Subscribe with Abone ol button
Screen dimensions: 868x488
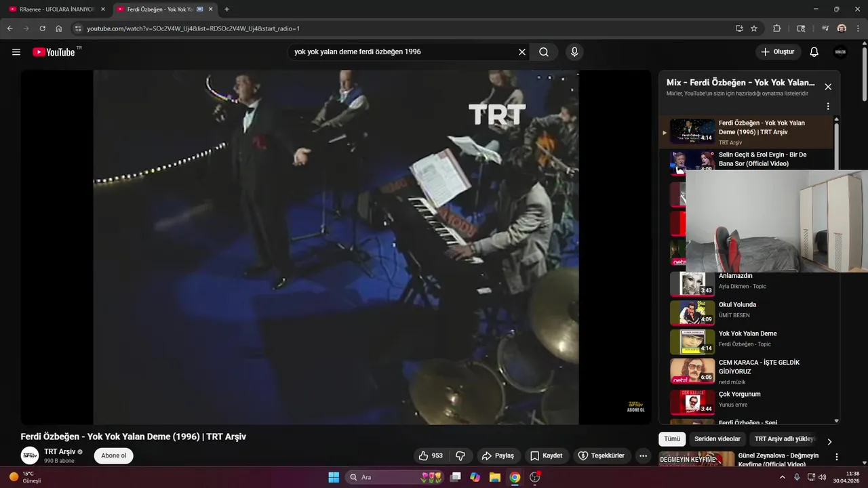[113, 455]
